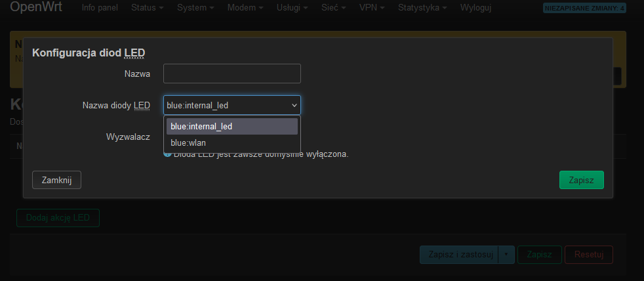Open the Usługi menu

tap(292, 8)
